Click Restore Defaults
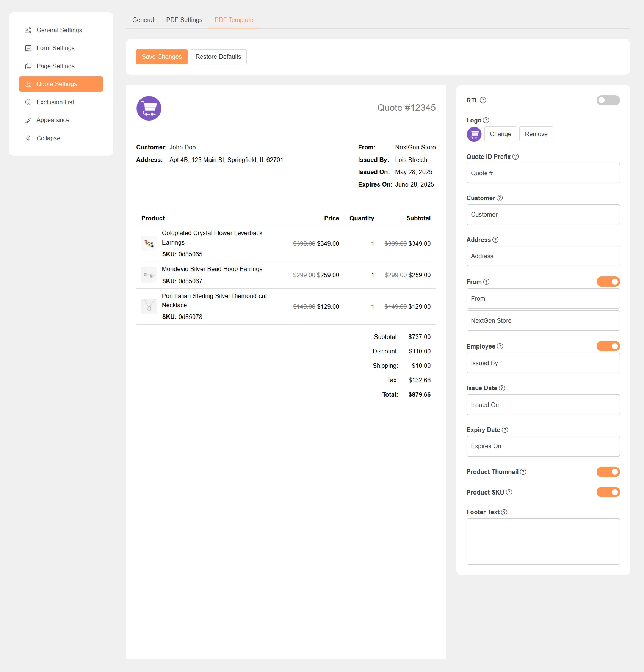Viewport: 644px width, 672px height. 218,57
